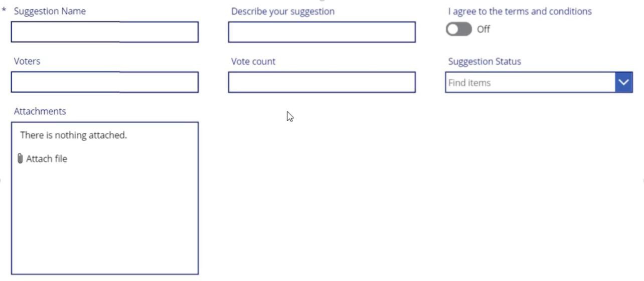Click the Attachments heading label

point(40,111)
